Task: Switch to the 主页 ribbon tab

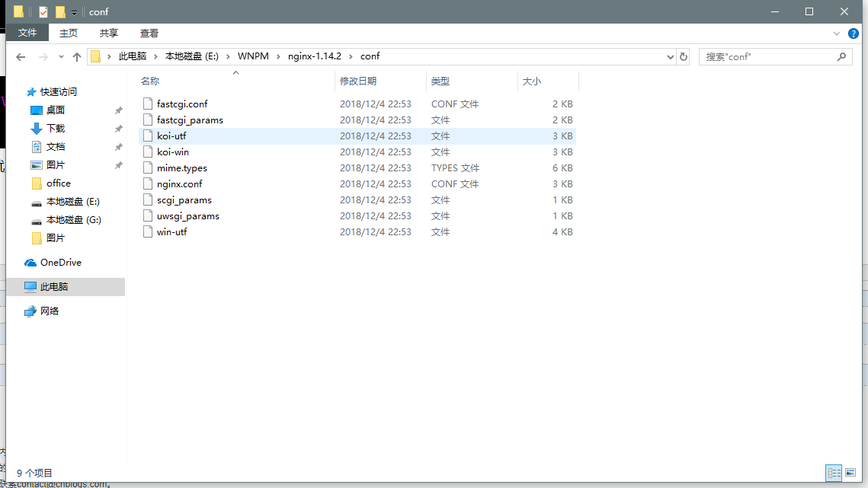Action: (x=68, y=33)
